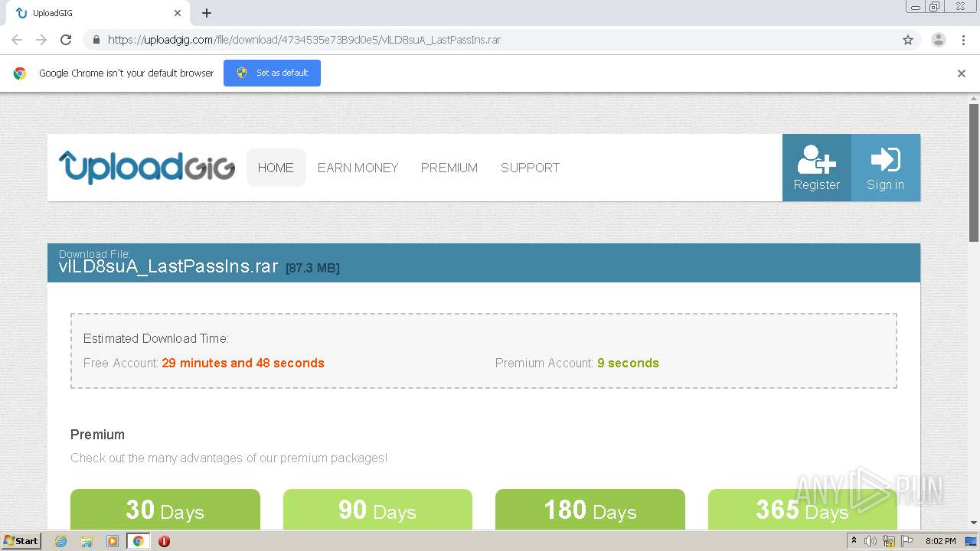Click the network tray icon
The image size is (980, 551).
(889, 541)
